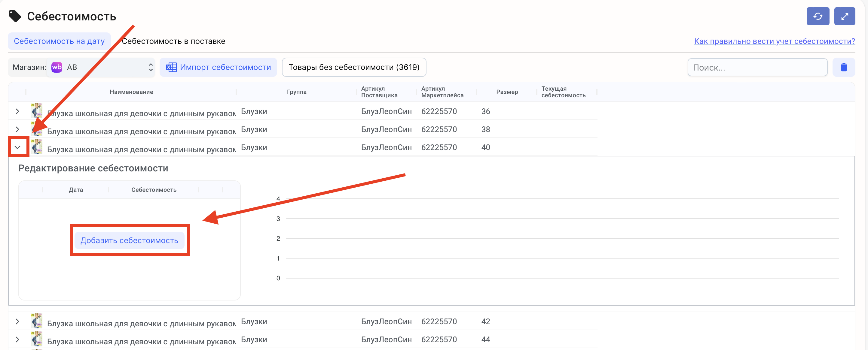Image resolution: width=868 pixels, height=350 pixels.
Task: Click the price tag icon beside Себестоимость
Action: point(15,16)
